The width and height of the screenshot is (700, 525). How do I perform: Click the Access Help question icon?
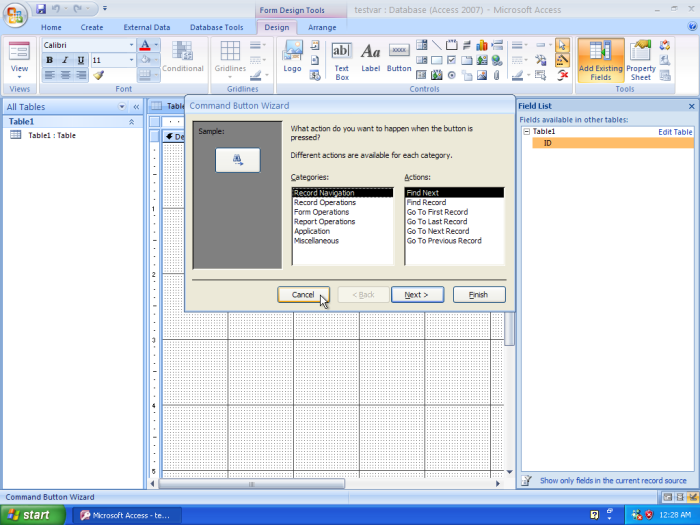pos(692,26)
